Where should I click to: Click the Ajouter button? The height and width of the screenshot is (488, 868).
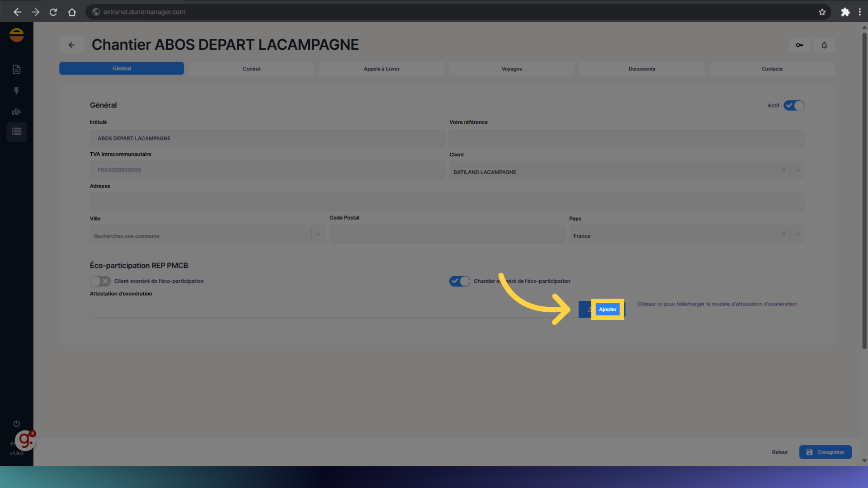pos(607,310)
